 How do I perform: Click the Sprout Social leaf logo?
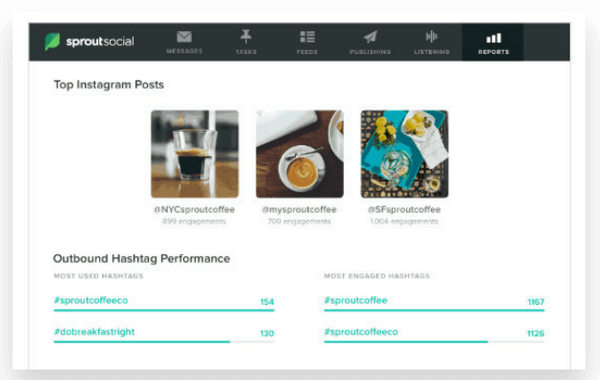(x=52, y=41)
